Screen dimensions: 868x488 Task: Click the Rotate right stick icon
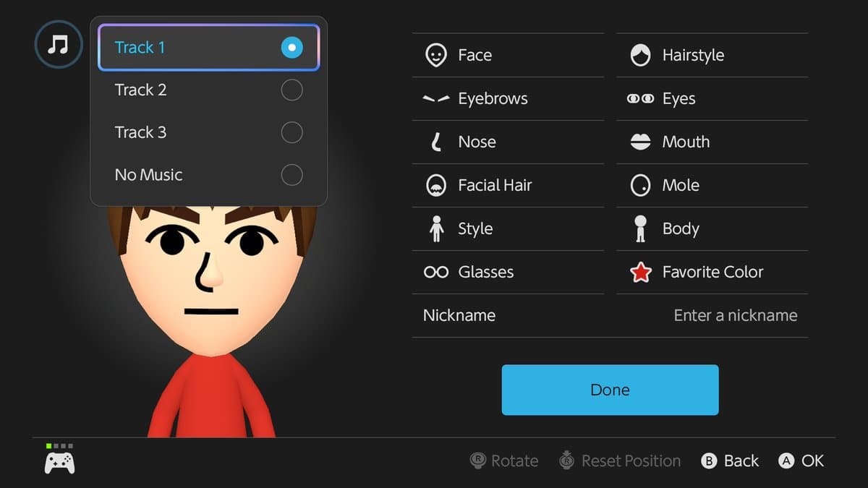click(478, 461)
